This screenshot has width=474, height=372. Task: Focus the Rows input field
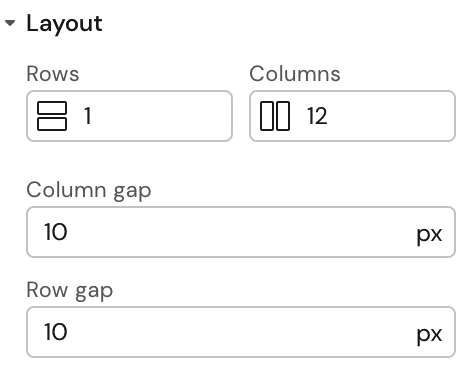129,116
